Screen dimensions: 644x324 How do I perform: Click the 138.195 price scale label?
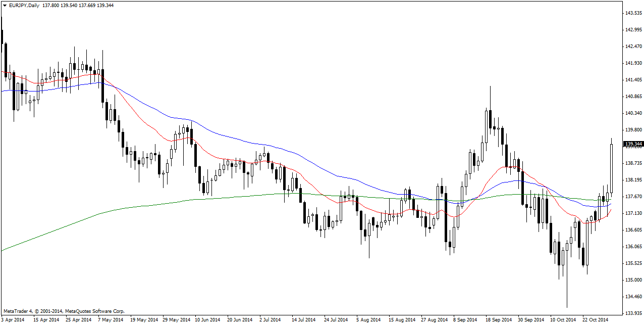click(x=633, y=180)
